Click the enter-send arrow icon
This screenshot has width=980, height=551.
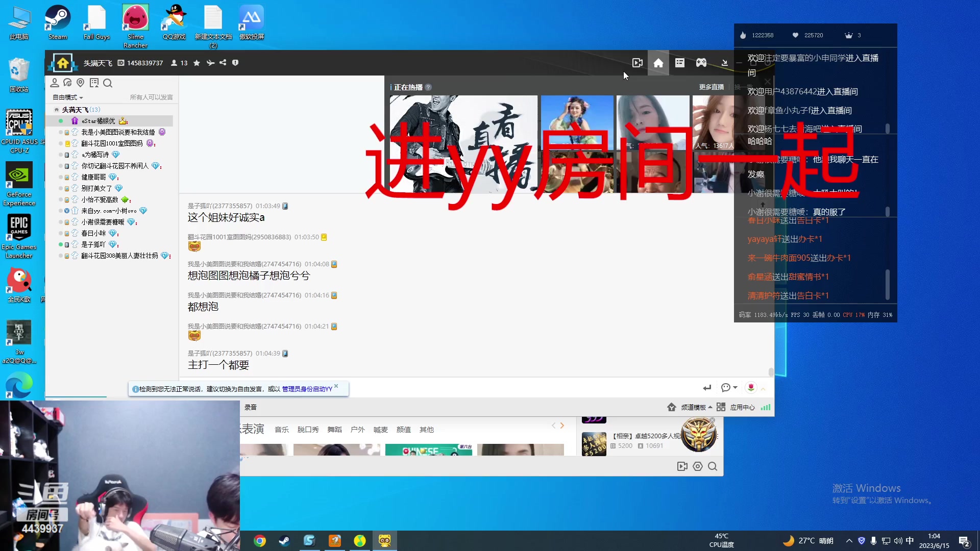[707, 388]
